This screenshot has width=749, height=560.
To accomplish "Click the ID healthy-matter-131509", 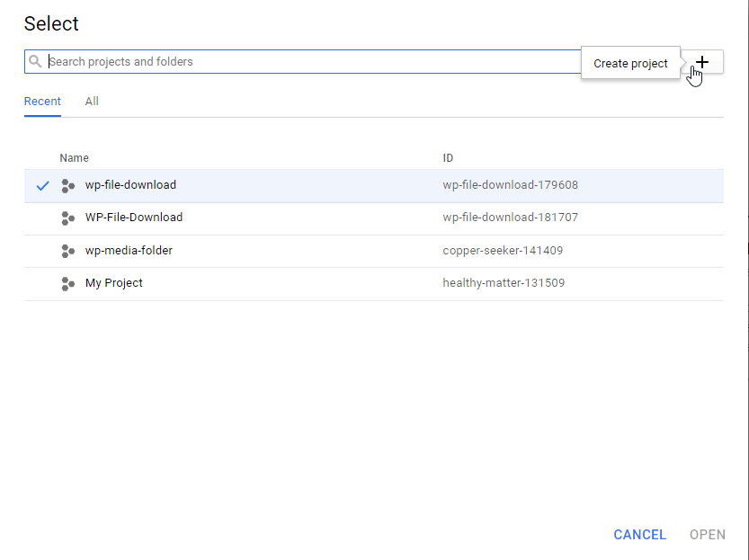I will (x=504, y=283).
